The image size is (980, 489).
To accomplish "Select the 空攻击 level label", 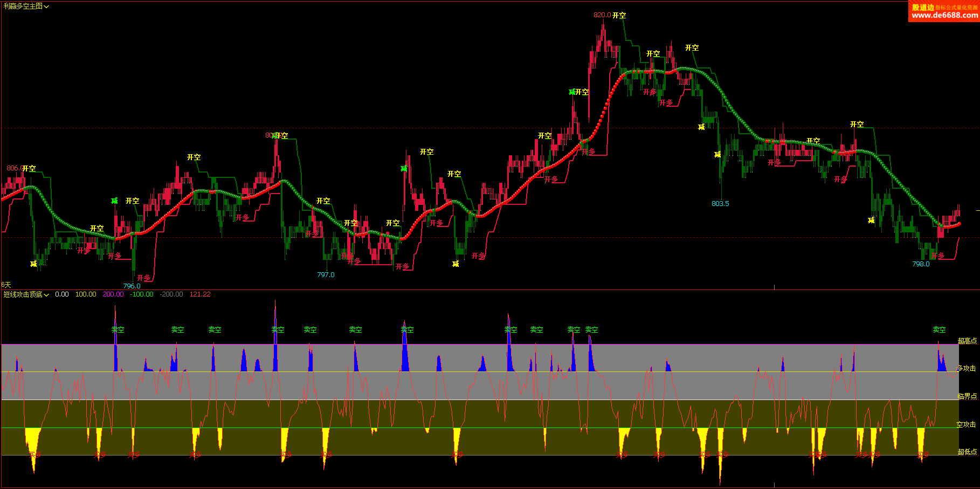I will pyautogui.click(x=966, y=425).
